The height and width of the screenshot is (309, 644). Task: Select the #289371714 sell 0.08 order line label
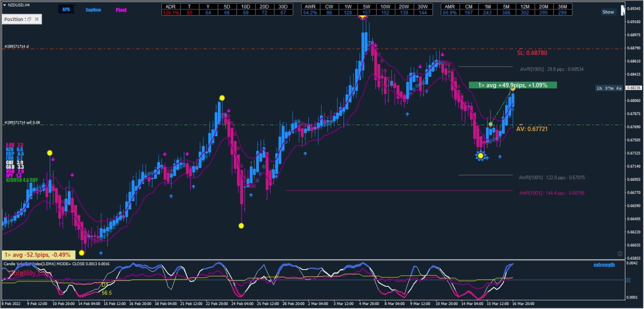pyautogui.click(x=21, y=123)
